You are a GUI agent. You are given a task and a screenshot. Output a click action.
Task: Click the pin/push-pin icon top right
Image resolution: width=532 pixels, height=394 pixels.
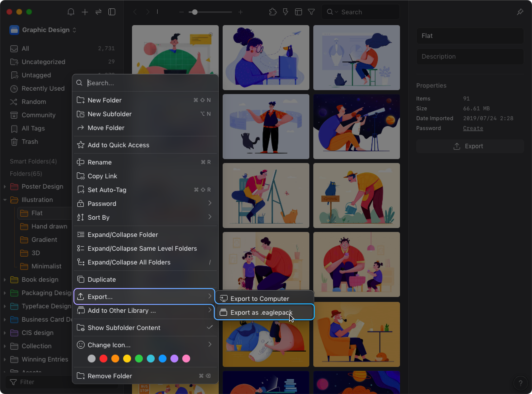tap(520, 12)
